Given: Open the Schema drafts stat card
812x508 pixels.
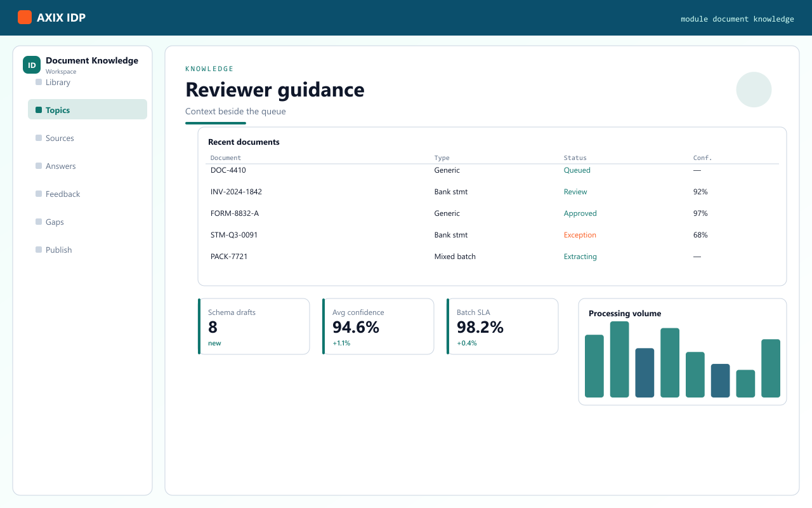Looking at the screenshot, I should 254,326.
